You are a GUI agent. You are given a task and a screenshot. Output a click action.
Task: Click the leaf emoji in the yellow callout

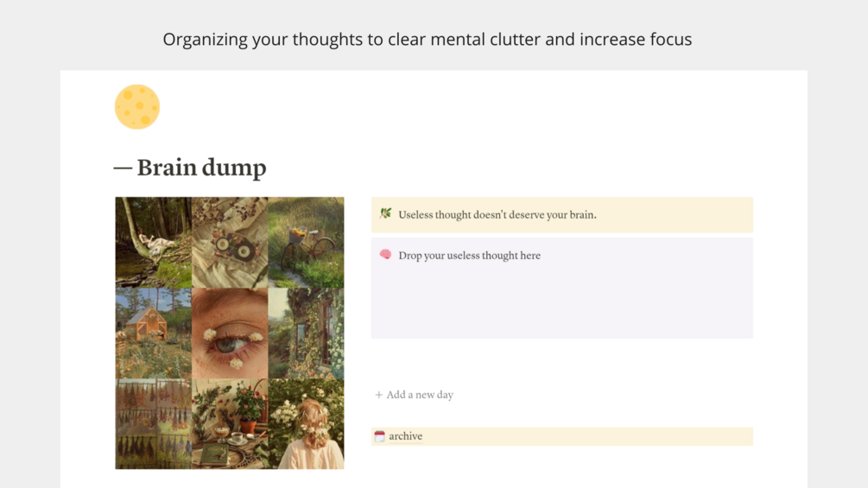pyautogui.click(x=385, y=213)
